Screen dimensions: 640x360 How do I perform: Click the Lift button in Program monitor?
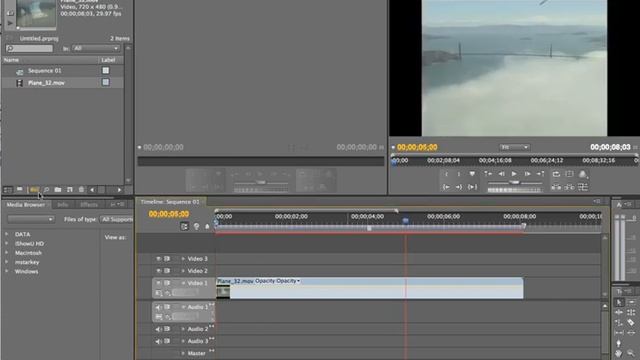[x=556, y=187]
